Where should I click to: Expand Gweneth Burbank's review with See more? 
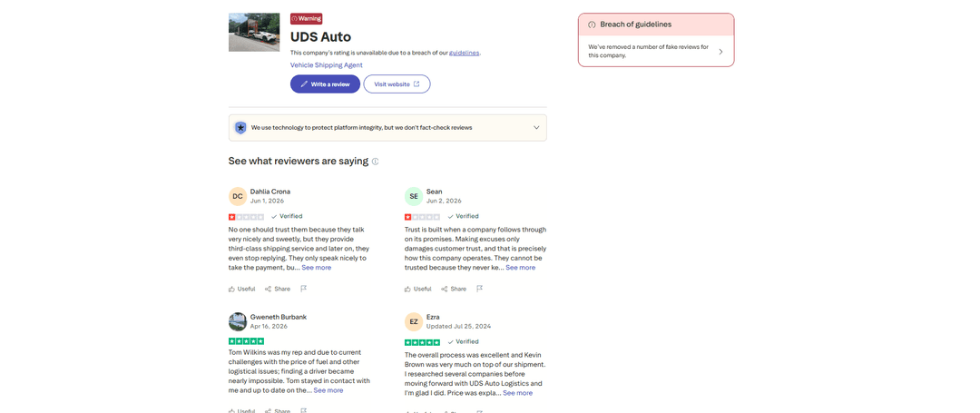[x=328, y=390]
